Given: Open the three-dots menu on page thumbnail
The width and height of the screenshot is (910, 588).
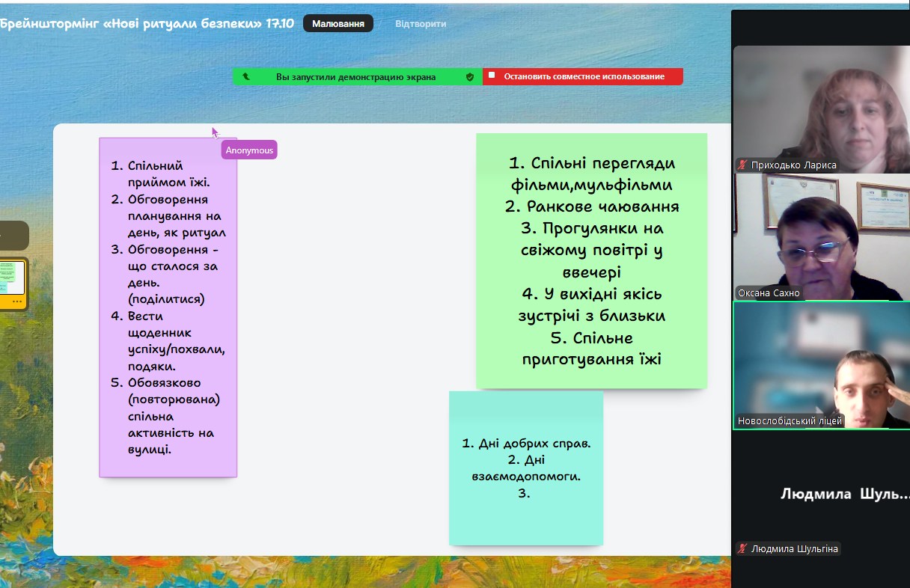Looking at the screenshot, I should [16, 301].
